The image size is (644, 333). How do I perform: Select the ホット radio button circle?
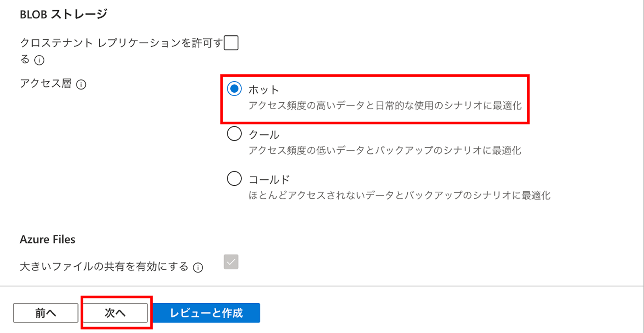(x=234, y=89)
